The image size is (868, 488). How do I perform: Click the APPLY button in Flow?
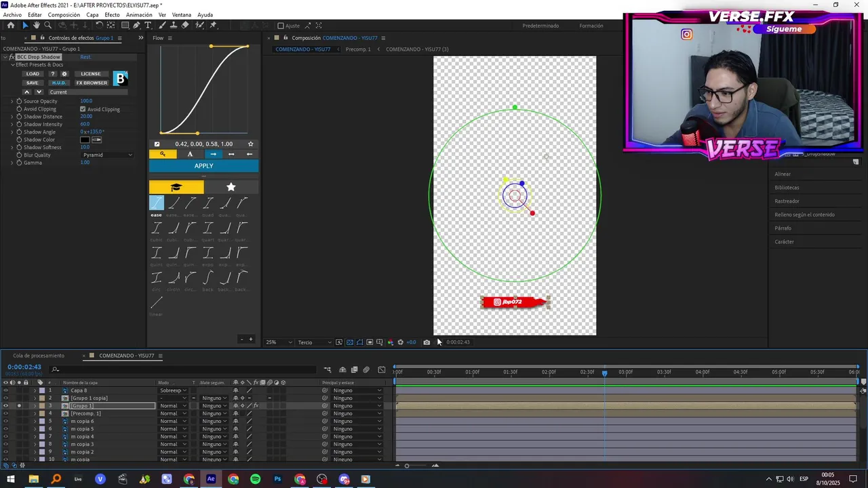203,166
